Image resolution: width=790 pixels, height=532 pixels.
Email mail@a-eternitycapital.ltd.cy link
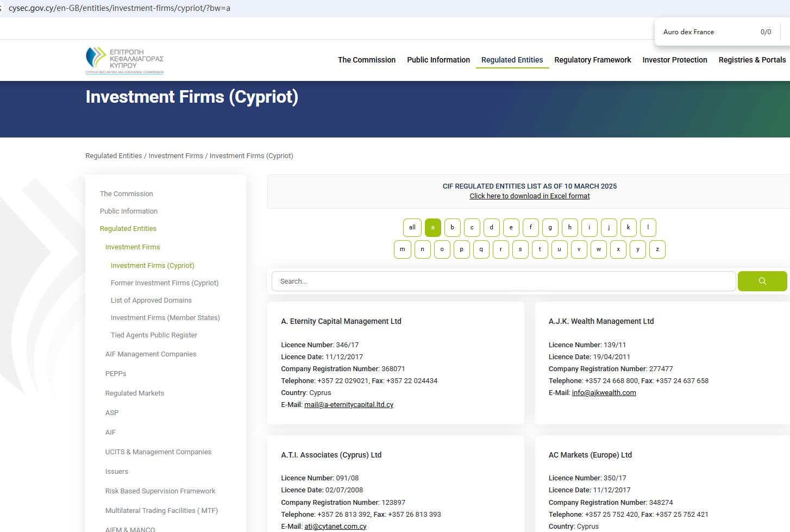(349, 405)
